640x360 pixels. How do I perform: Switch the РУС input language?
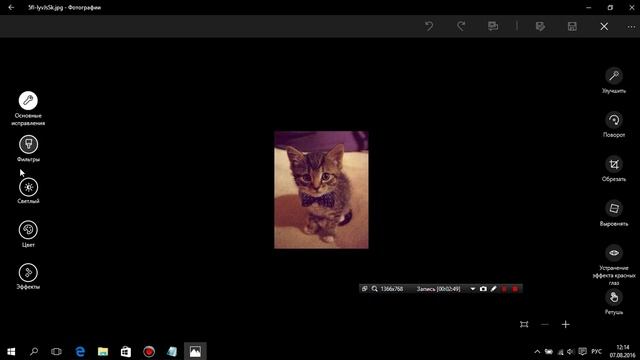point(596,352)
